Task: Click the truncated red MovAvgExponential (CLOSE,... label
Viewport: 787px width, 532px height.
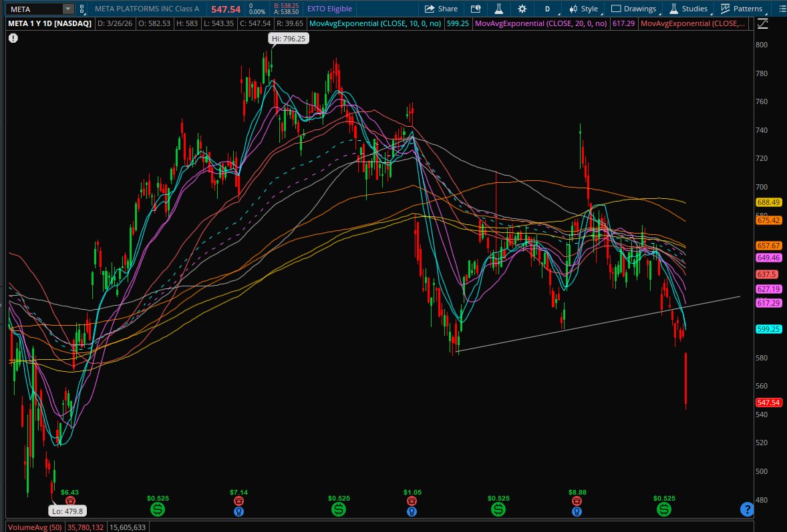Action: tap(693, 23)
